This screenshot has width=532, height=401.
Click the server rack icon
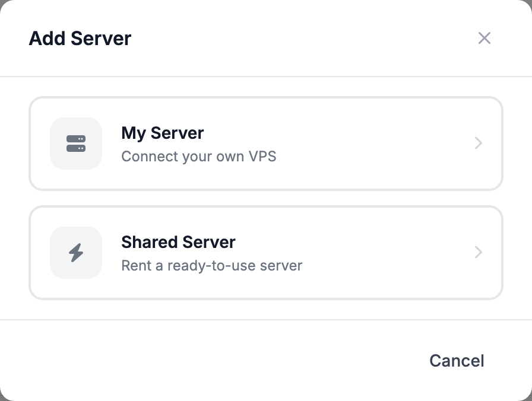[x=76, y=144]
